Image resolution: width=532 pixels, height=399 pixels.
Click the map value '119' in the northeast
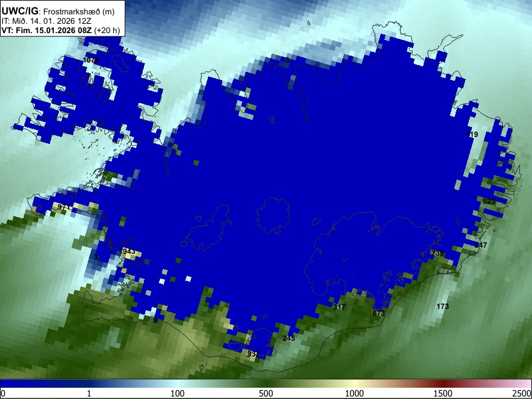pos(472,134)
